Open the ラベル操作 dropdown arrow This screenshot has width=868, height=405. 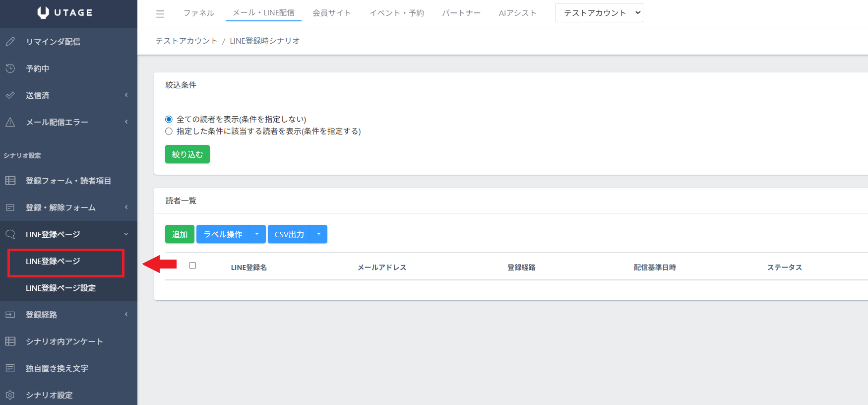(257, 234)
